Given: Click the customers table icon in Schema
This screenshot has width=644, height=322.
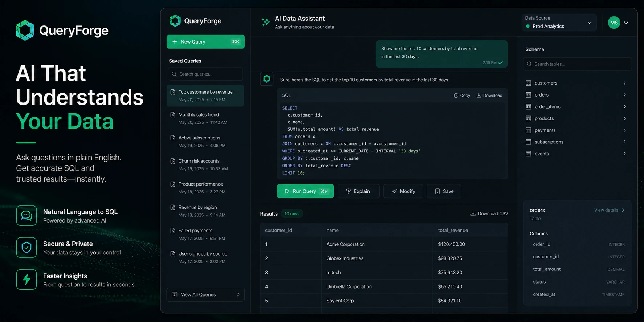Looking at the screenshot, I should [528, 83].
